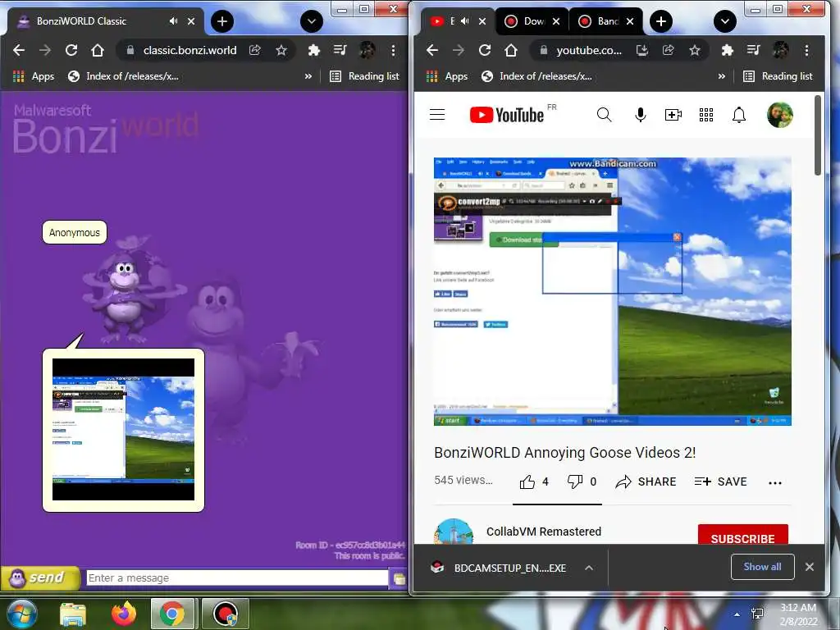
Task: Dislike the BonziWORLD Annoying Goose video
Action: point(582,482)
